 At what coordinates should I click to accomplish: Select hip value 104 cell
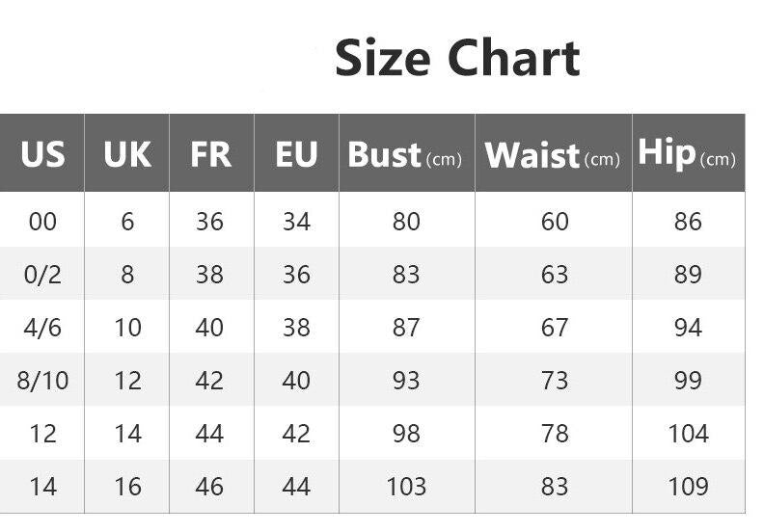coord(688,434)
